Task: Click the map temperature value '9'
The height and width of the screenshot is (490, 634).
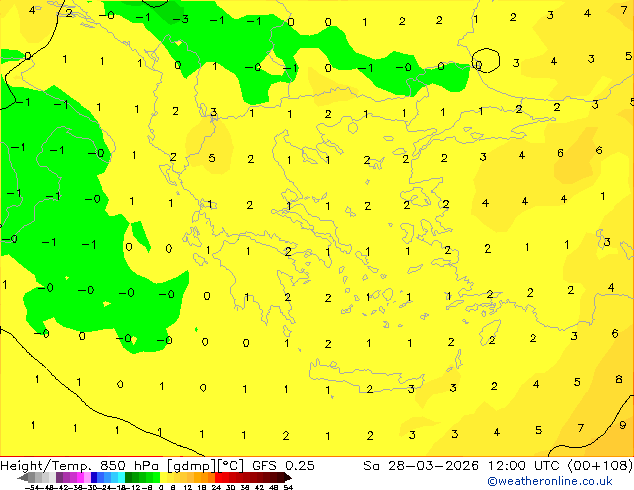Action: 623,425
